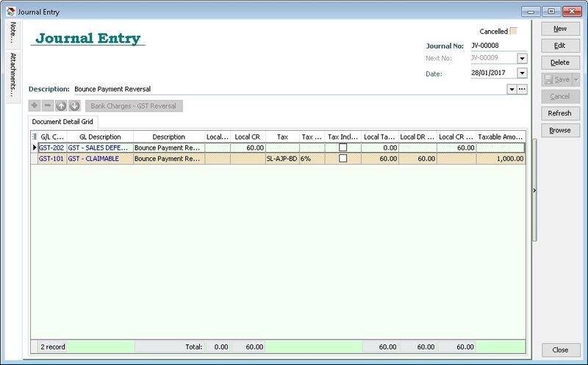
Task: Expand the right side panel arrow
Action: [x=534, y=190]
